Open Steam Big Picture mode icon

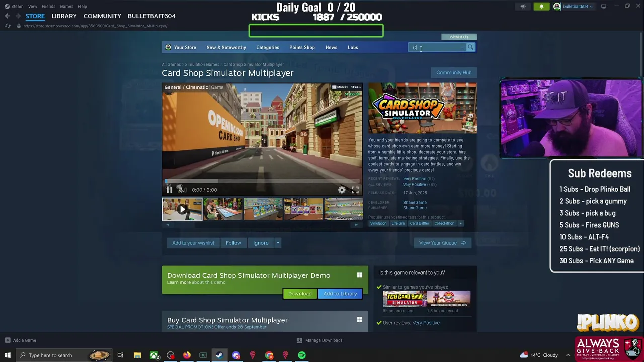pyautogui.click(x=604, y=6)
